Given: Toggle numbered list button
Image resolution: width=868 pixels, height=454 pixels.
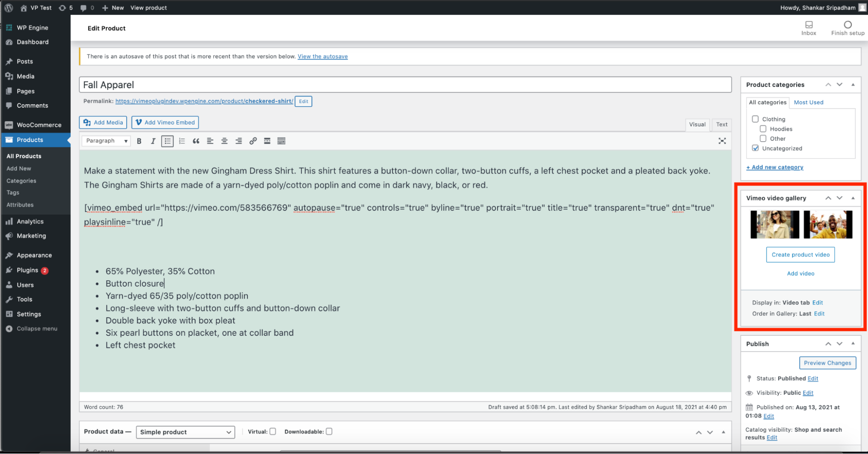Looking at the screenshot, I should coord(182,141).
